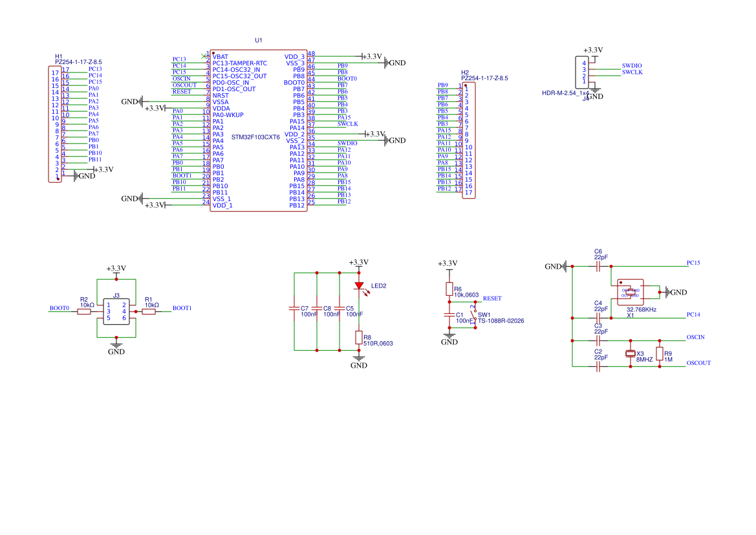Click the TS-1088R-02026 switch part label

pyautogui.click(x=501, y=321)
